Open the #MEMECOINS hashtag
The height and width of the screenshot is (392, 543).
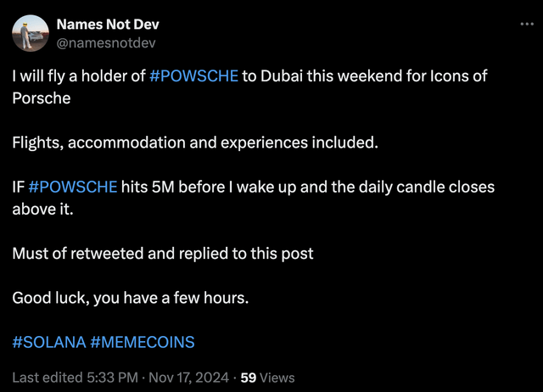[143, 342]
